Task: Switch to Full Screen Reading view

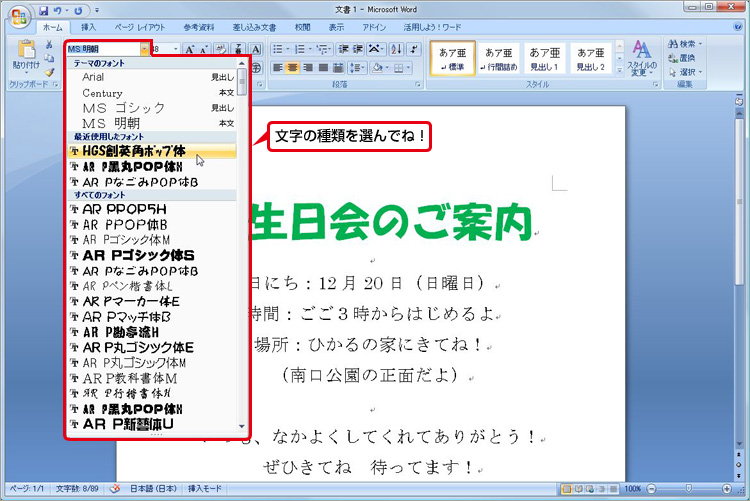Action: (x=578, y=489)
